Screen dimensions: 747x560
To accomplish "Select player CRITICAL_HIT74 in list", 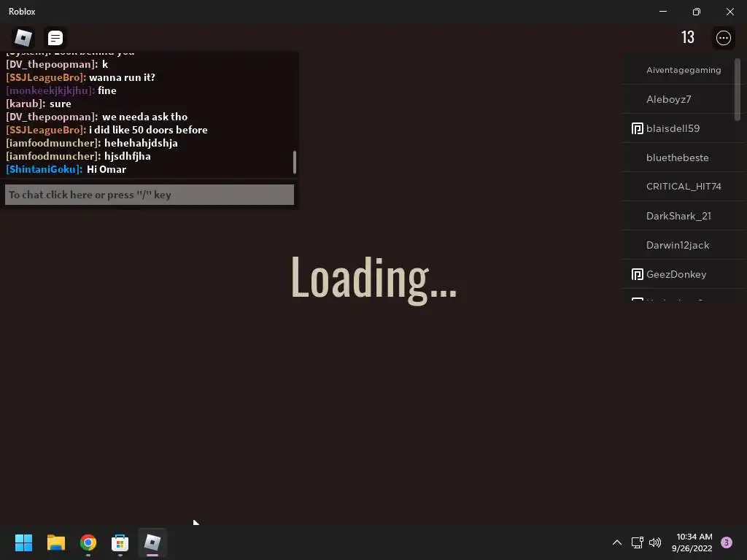I will (683, 187).
